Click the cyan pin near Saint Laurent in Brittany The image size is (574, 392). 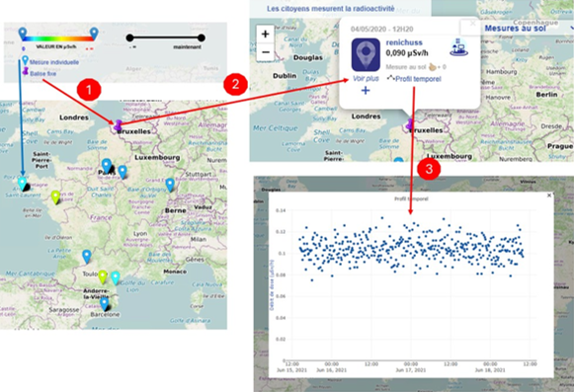coord(23,183)
